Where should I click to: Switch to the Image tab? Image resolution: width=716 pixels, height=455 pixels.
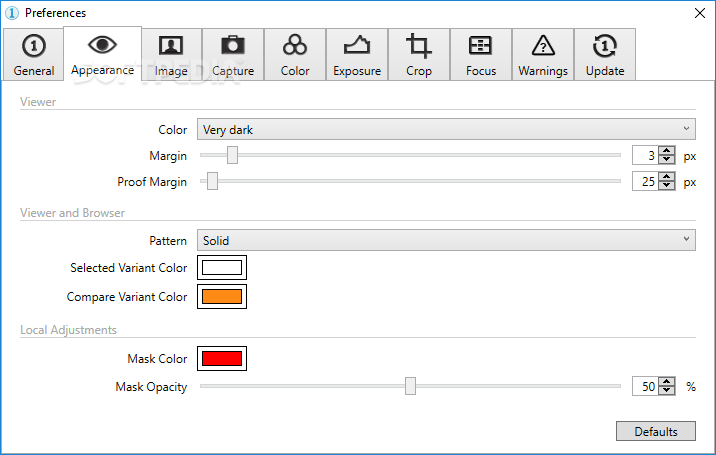tap(171, 55)
